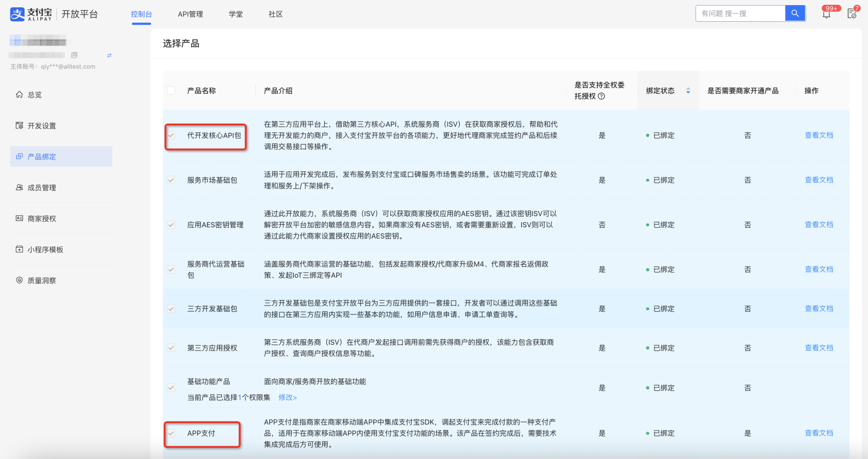Click the Alipay logo icon
This screenshot has height=459, width=868.
17,14
